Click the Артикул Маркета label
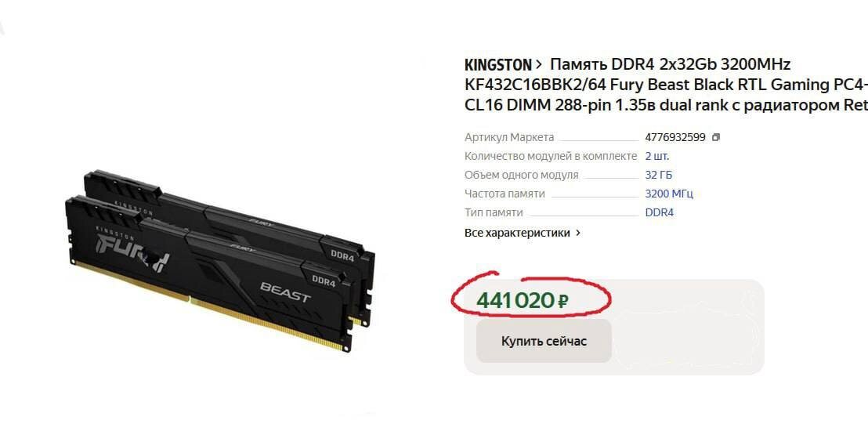 [509, 137]
